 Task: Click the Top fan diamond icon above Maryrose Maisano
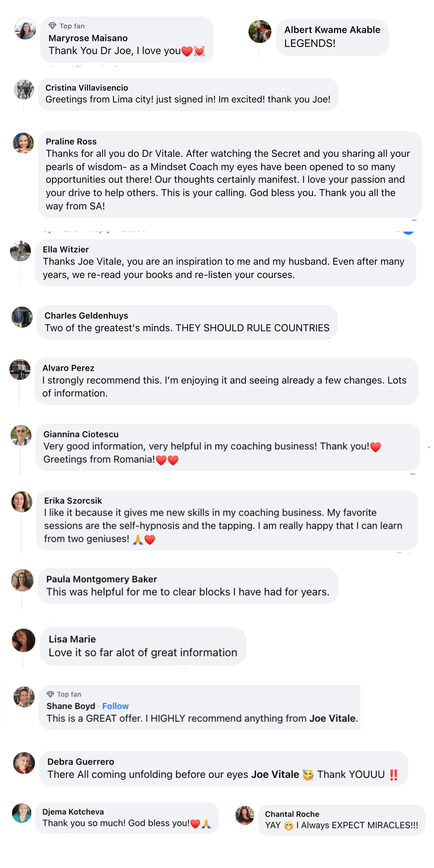pyautogui.click(x=52, y=26)
